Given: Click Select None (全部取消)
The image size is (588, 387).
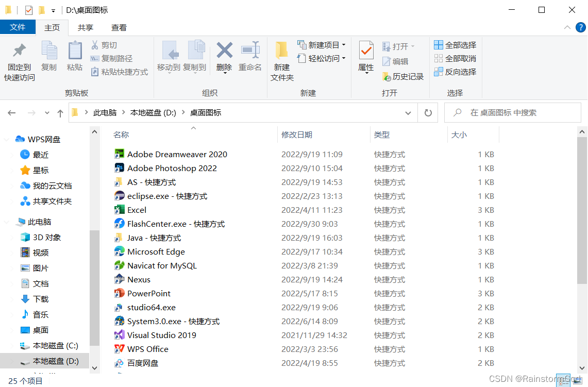Looking at the screenshot, I should (455, 59).
